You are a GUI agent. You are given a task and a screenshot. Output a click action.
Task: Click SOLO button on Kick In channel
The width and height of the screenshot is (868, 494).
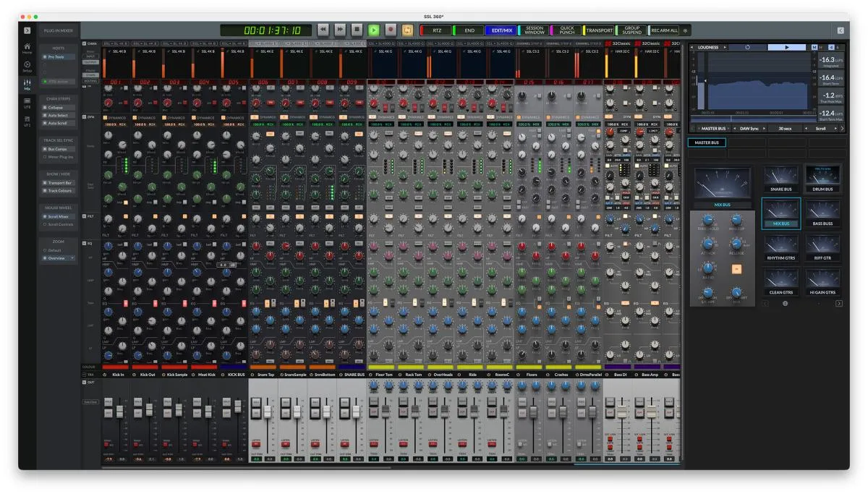[108, 402]
